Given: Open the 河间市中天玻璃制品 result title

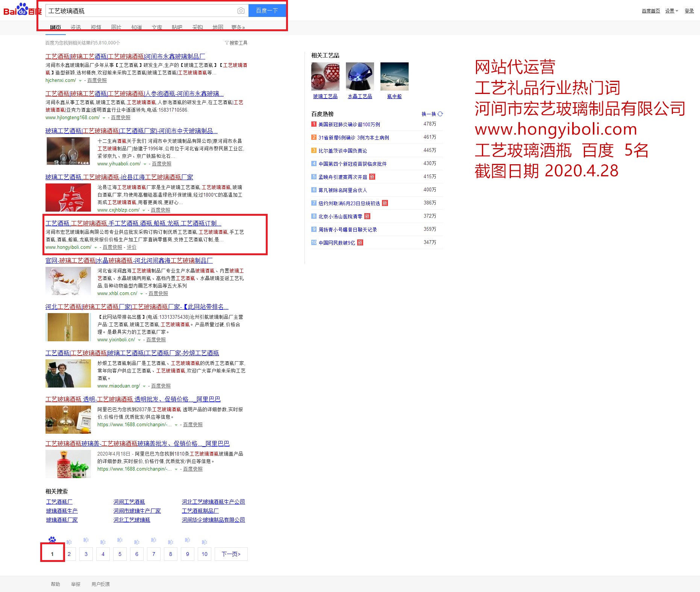Looking at the screenshot, I should 132,131.
